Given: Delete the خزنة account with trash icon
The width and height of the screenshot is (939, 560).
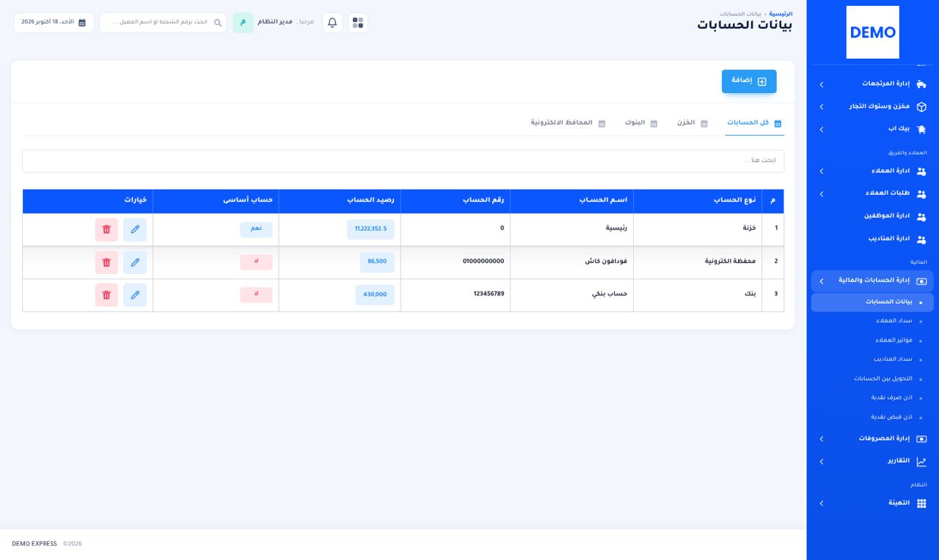Looking at the screenshot, I should click(106, 229).
